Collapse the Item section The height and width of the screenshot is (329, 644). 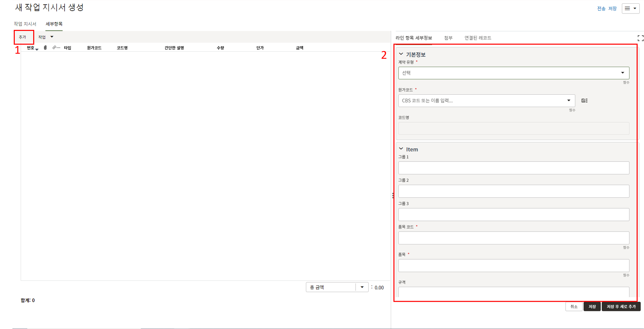(401, 149)
